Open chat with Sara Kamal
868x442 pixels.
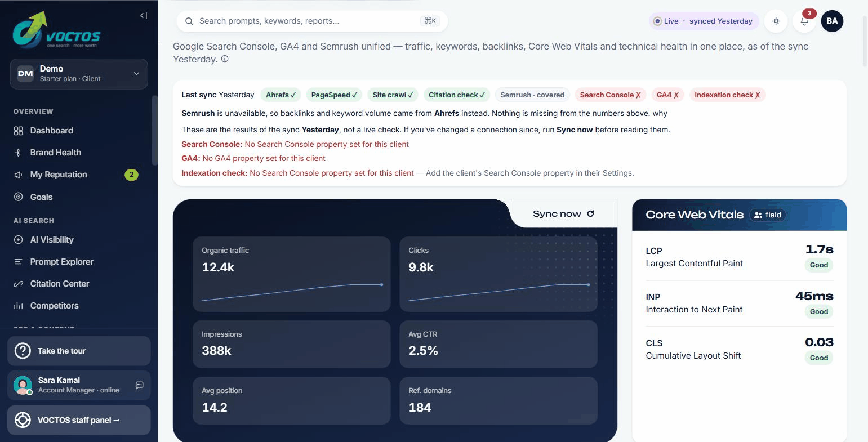click(x=140, y=385)
